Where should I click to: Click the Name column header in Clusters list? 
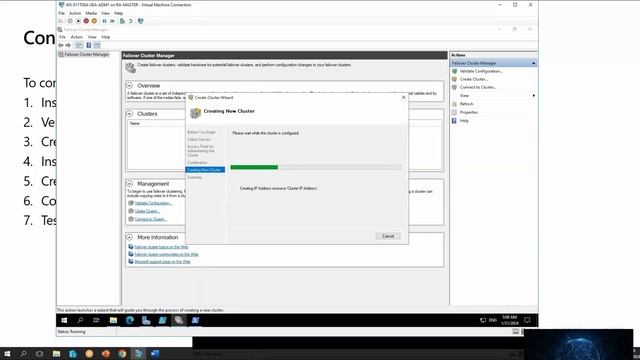(x=135, y=123)
